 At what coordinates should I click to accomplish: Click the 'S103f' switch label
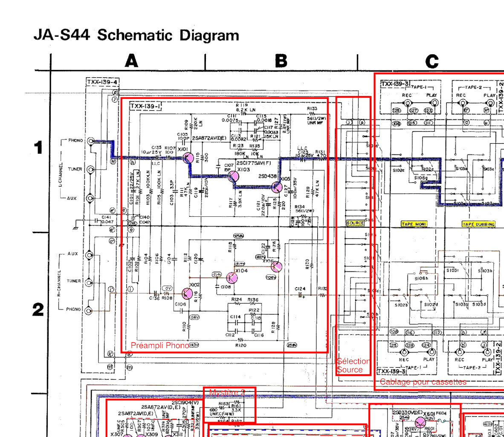pyautogui.click(x=452, y=270)
